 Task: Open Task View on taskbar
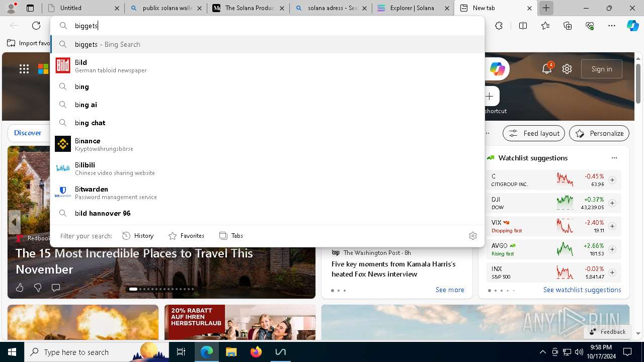pyautogui.click(x=182, y=352)
